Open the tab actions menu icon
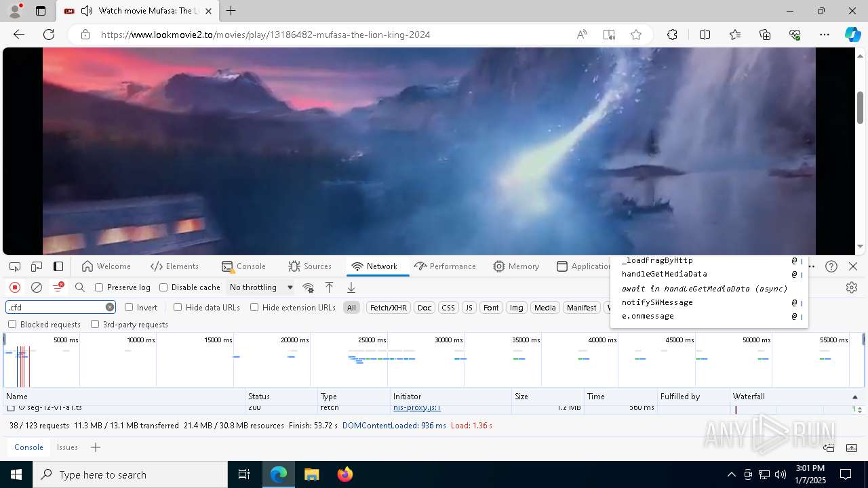 41,11
